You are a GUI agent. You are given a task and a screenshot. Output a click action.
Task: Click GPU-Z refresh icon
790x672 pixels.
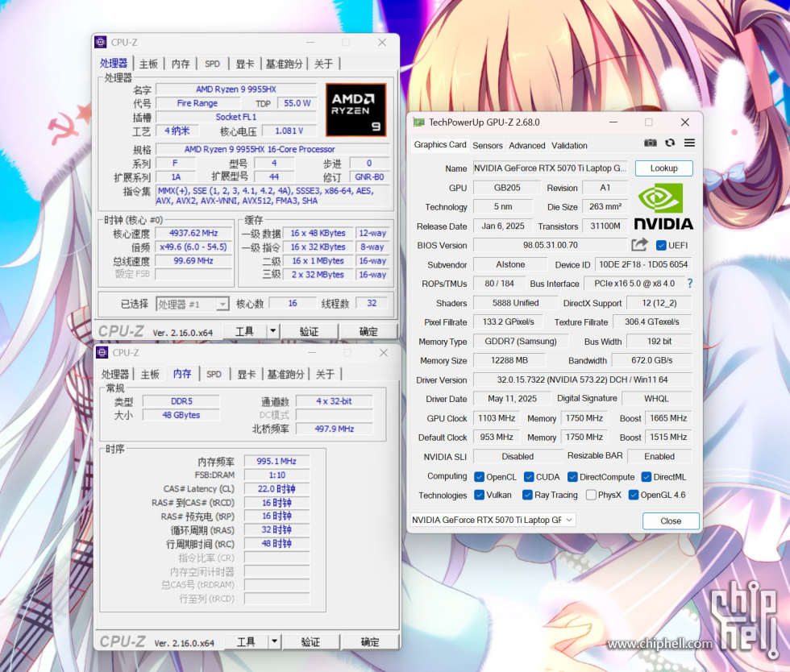[x=670, y=143]
